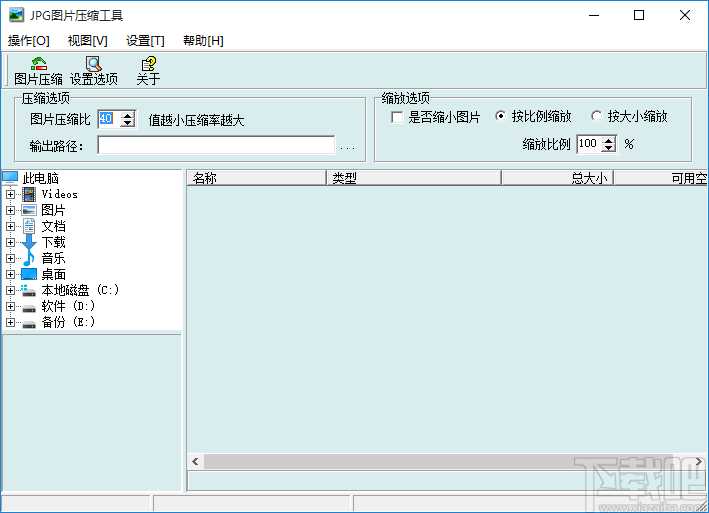Enable the 是否缩小图片 checkbox
The image size is (709, 513).
[x=398, y=117]
